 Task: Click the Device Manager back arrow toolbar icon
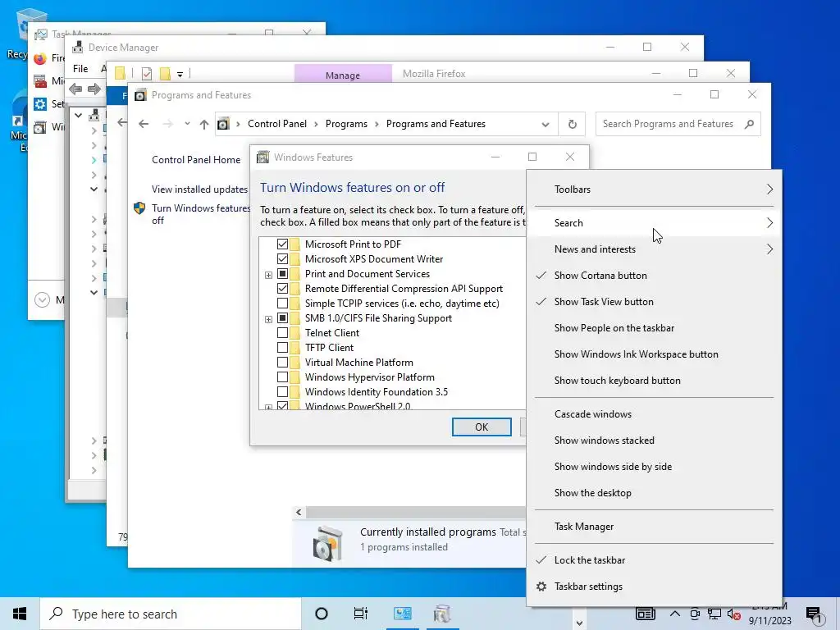point(76,89)
